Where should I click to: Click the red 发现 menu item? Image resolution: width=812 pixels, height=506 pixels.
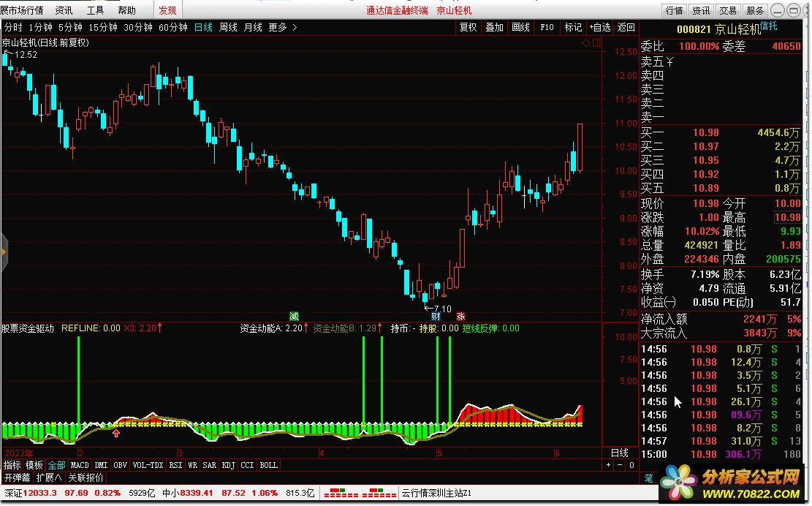pos(167,10)
